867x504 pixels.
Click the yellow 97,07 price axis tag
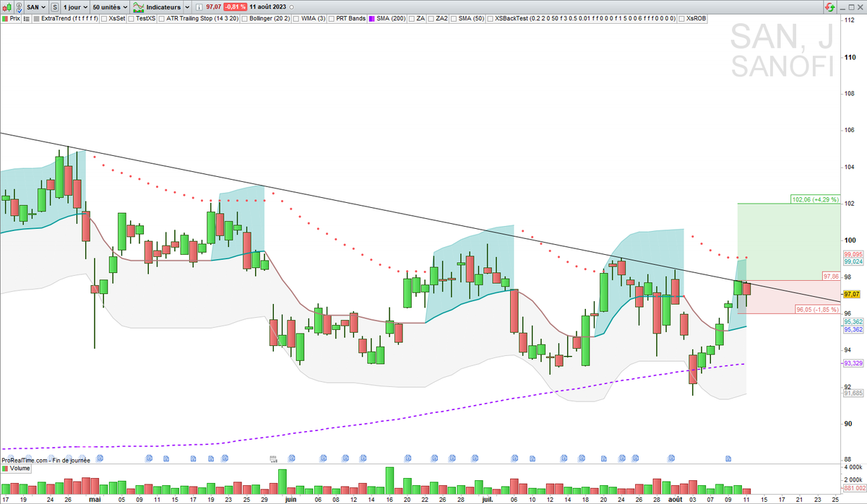pyautogui.click(x=853, y=294)
